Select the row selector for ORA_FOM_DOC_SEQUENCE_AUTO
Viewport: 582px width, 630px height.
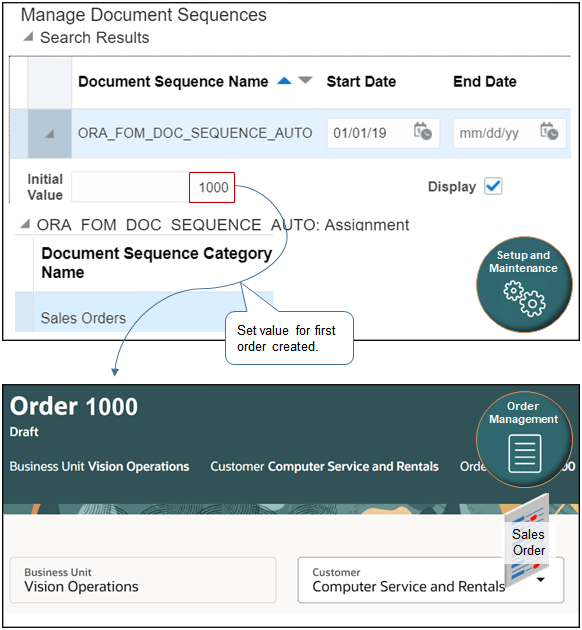click(x=50, y=133)
